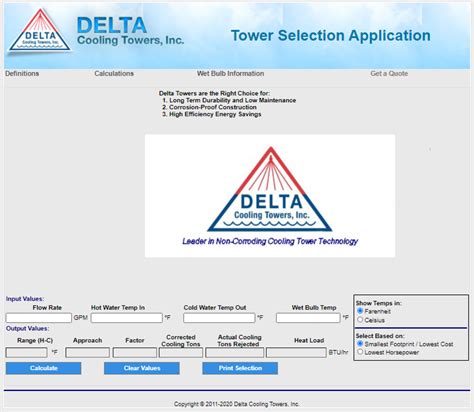Click the 'Show Temps in:' label
Image resolution: width=474 pixels, height=412 pixels.
[378, 303]
